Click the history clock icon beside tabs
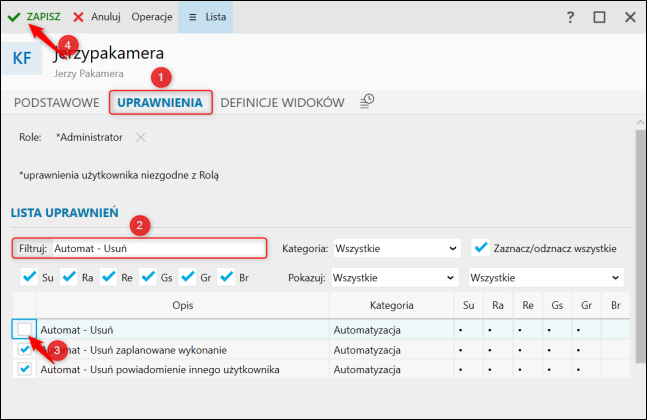The width and height of the screenshot is (647, 420). 368,101
